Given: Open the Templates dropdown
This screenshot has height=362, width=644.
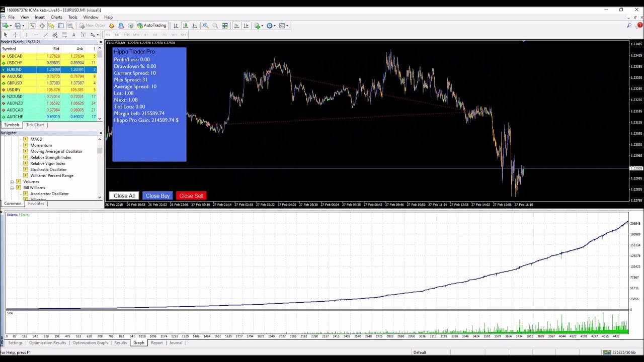Looking at the screenshot, I should tap(283, 26).
